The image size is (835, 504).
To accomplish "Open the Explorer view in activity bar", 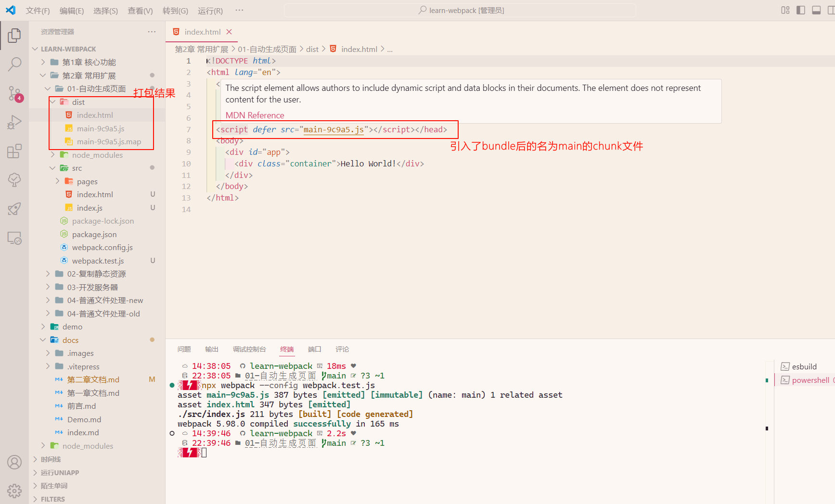I will tap(14, 35).
